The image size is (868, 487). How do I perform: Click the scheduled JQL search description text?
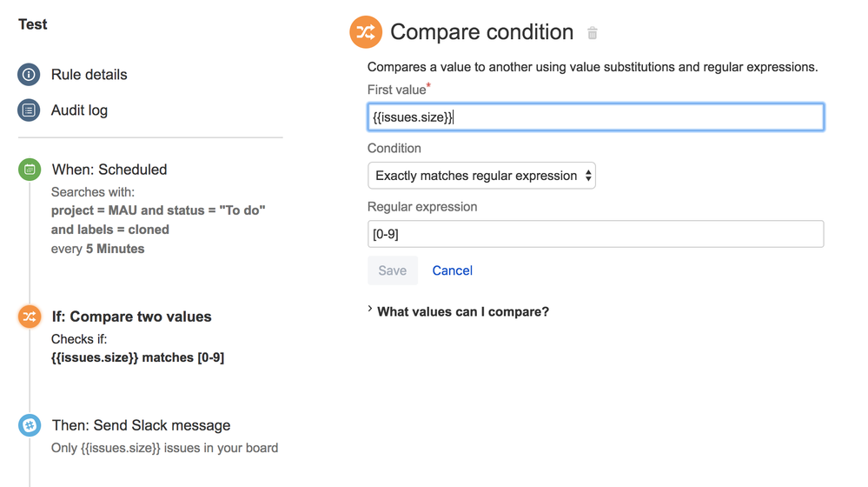pyautogui.click(x=157, y=220)
